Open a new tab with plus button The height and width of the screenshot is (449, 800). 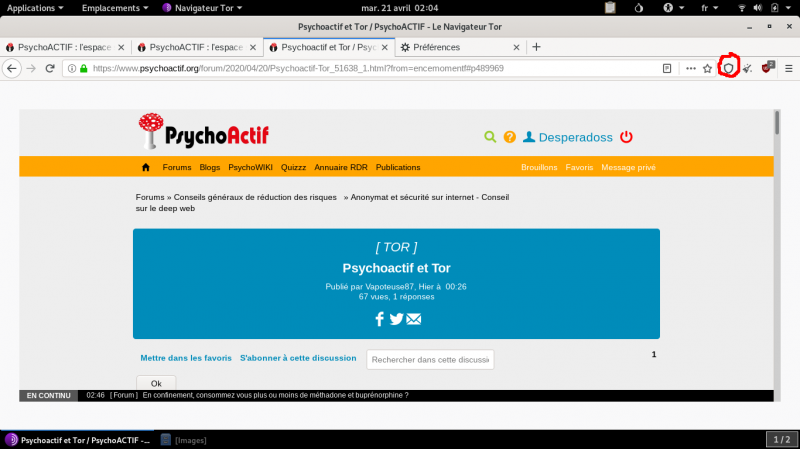coord(536,47)
